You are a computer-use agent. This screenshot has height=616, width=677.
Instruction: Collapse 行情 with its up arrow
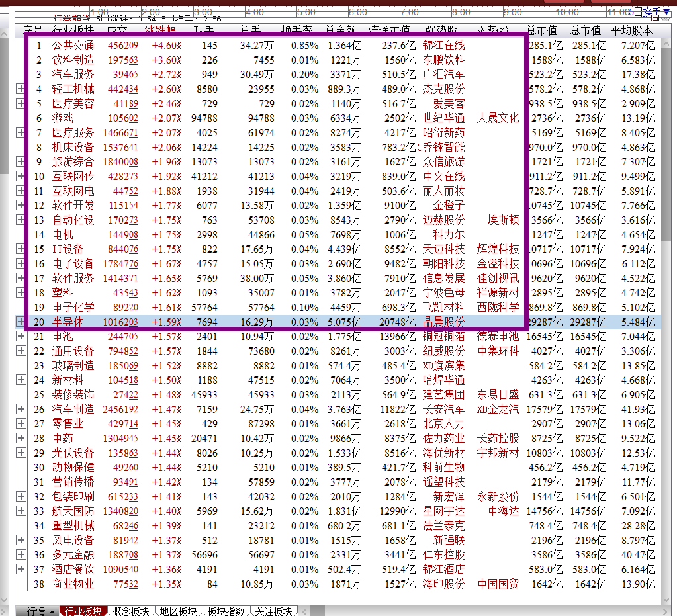pyautogui.click(x=52, y=609)
